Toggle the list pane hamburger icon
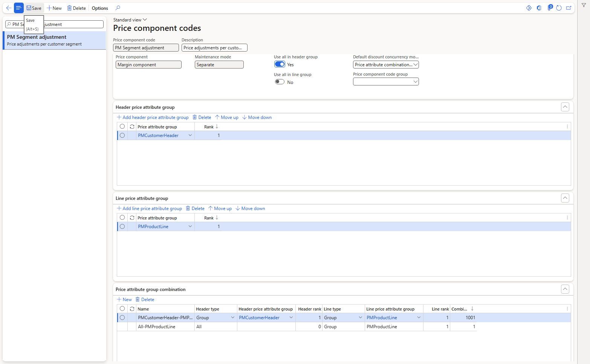Image resolution: width=590 pixels, height=364 pixels. [x=18, y=8]
